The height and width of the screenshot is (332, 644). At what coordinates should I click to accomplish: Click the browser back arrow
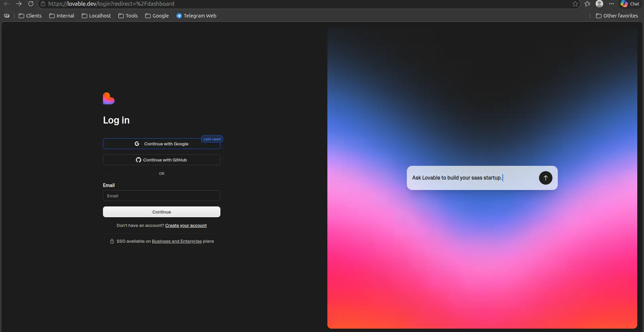7,4
